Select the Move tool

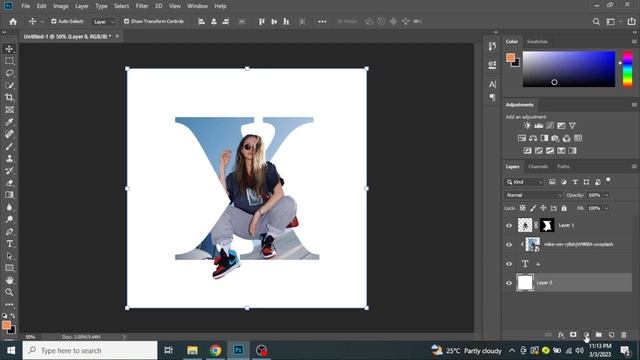tap(9, 49)
